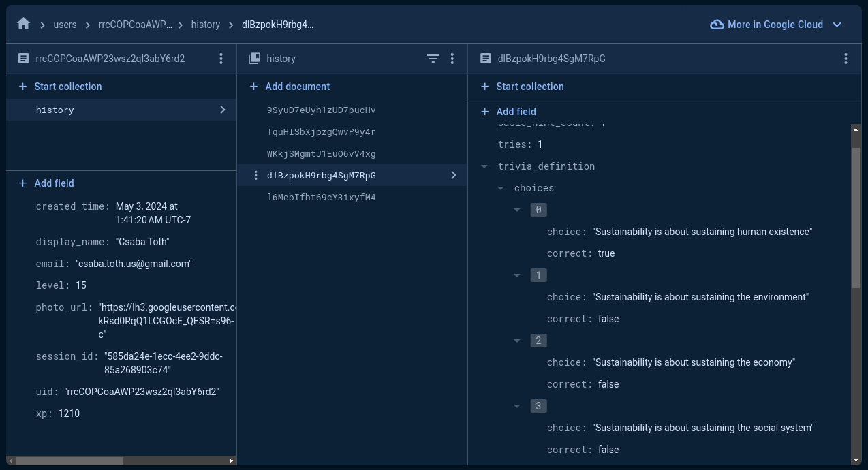The width and height of the screenshot is (868, 470).
Task: Click the document panel scroll up arrow
Action: pyautogui.click(x=856, y=128)
